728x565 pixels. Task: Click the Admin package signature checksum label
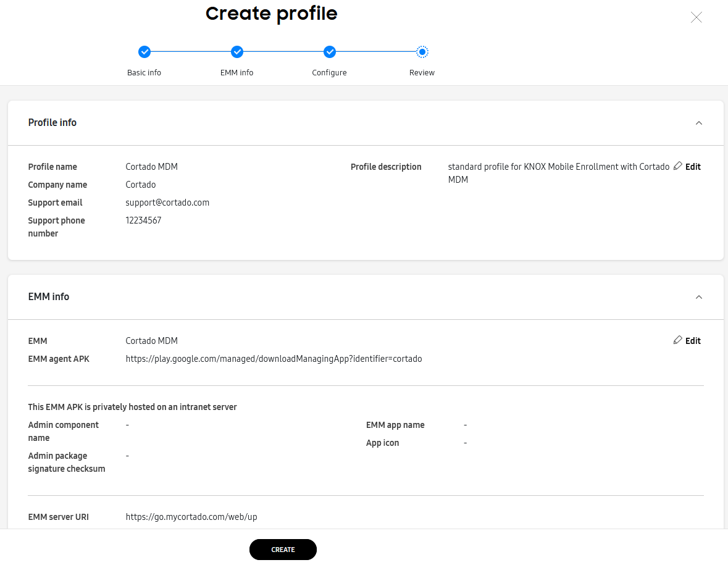67,462
